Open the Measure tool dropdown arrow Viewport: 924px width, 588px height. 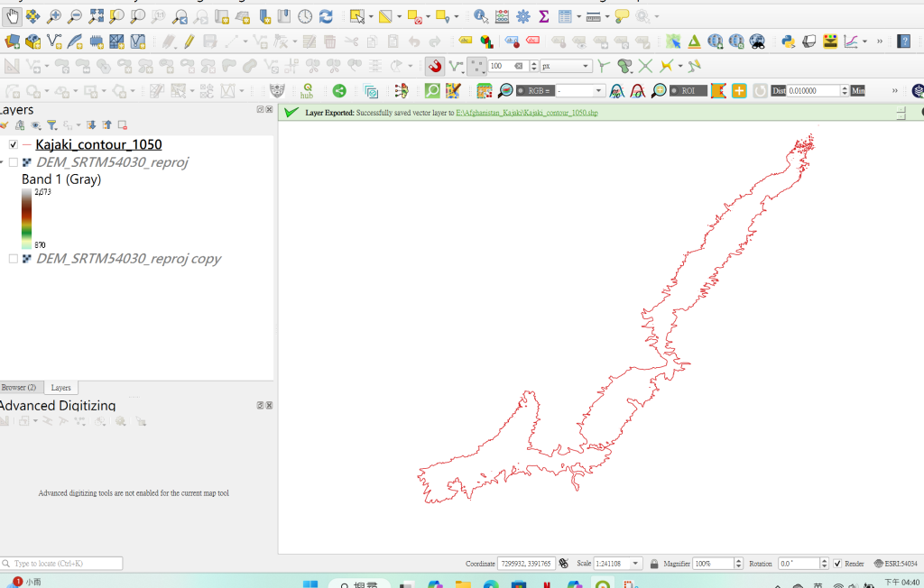click(x=607, y=16)
